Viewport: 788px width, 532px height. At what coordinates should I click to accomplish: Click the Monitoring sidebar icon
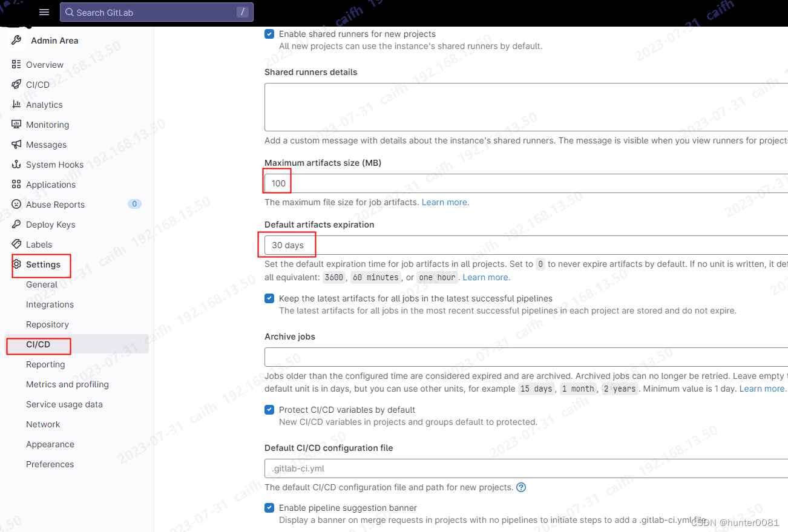tap(15, 124)
